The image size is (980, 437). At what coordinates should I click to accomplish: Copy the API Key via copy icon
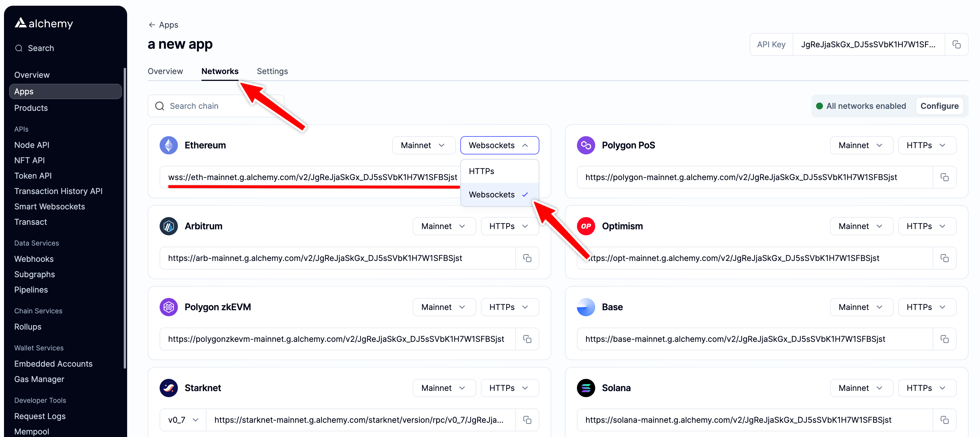point(957,44)
